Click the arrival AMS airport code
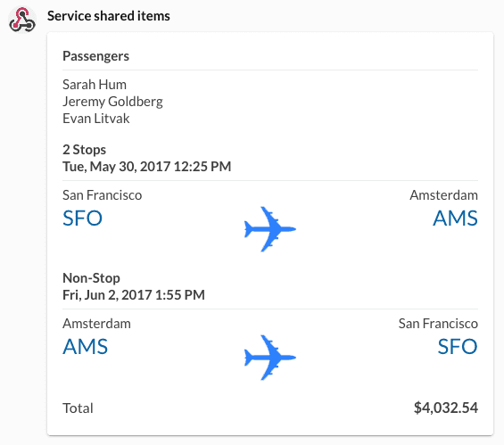 click(x=455, y=218)
